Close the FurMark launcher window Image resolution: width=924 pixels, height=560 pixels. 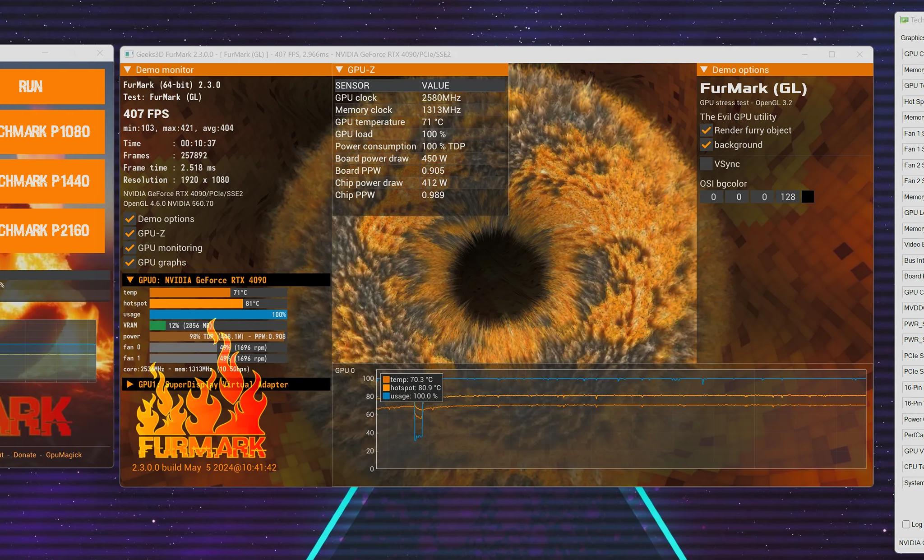point(100,53)
